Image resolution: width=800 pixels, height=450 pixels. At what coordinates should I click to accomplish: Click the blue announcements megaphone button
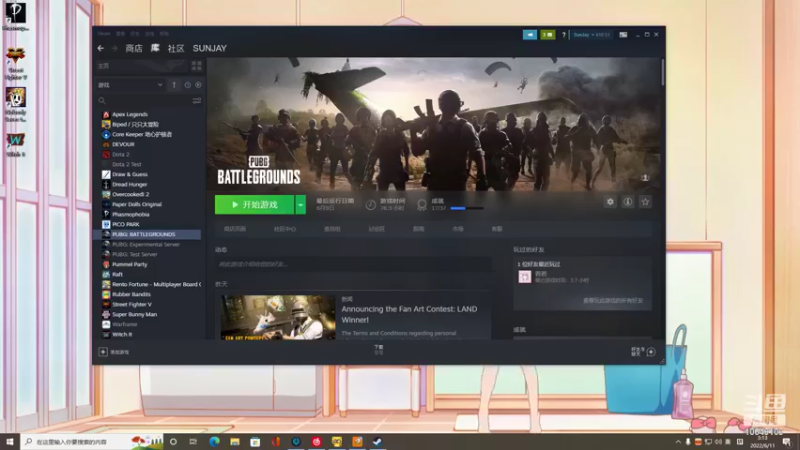530,35
